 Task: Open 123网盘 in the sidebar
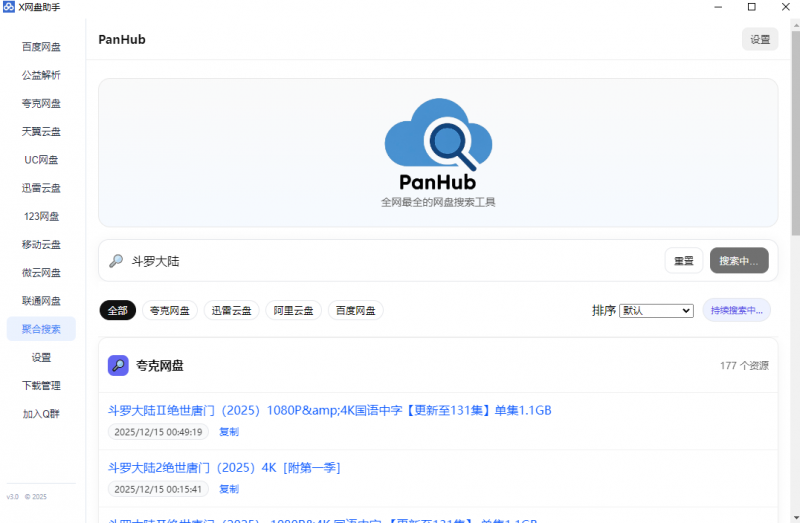point(41,216)
